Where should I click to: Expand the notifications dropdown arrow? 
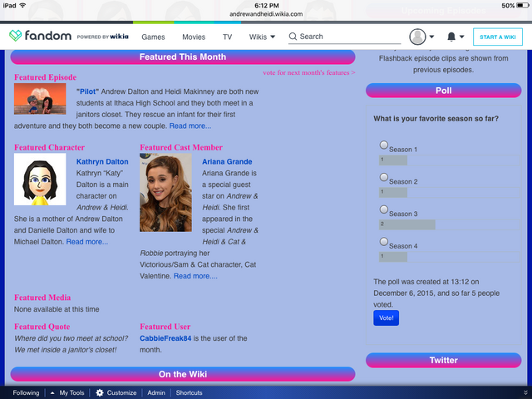point(461,37)
